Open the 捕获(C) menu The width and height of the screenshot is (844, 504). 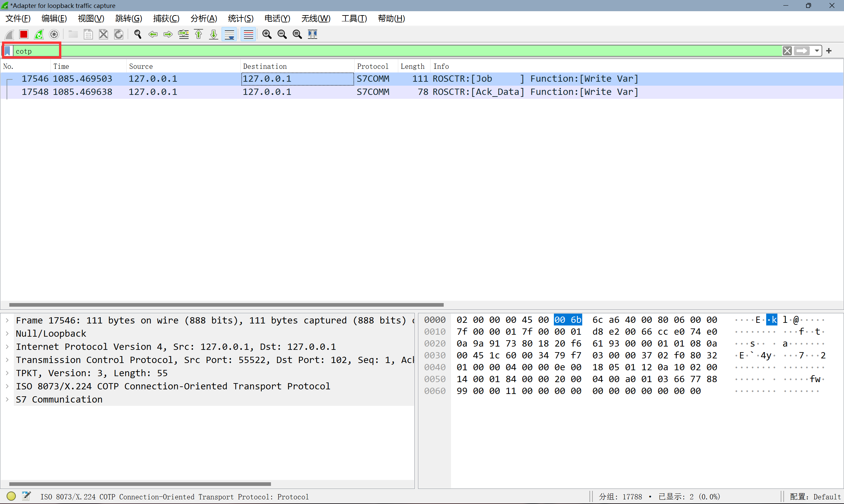[x=166, y=19]
